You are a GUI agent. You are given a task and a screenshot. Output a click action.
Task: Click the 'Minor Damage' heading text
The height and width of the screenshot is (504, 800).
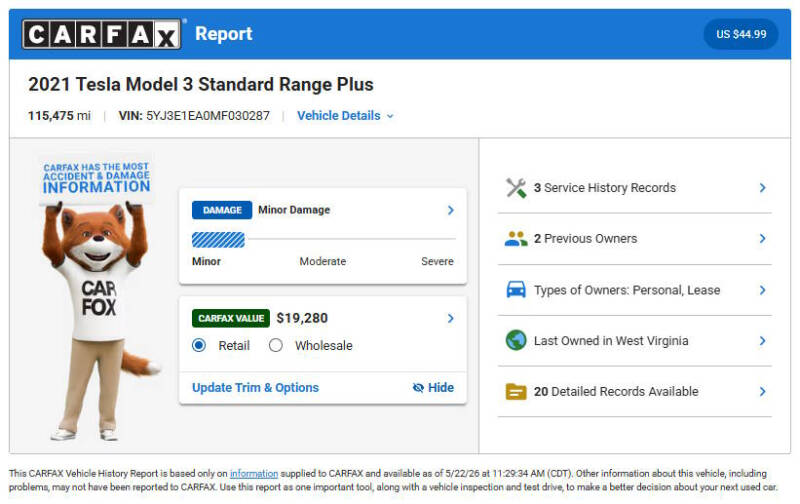(x=294, y=210)
